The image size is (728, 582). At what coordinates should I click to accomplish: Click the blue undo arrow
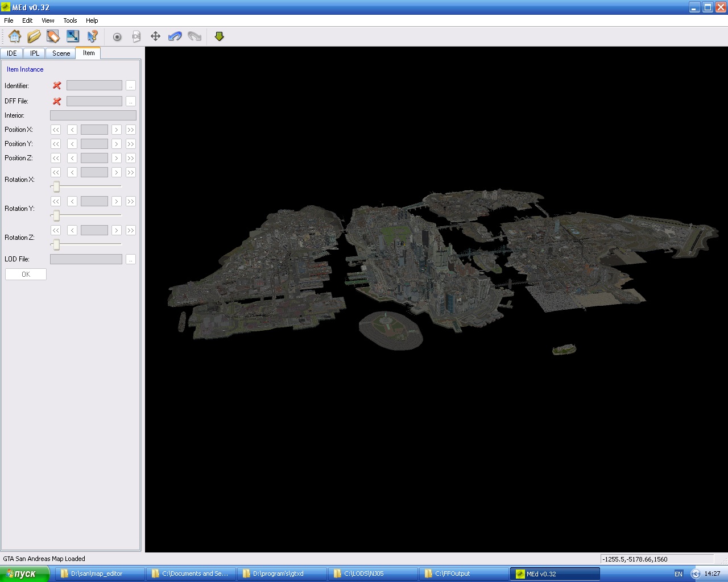point(175,36)
